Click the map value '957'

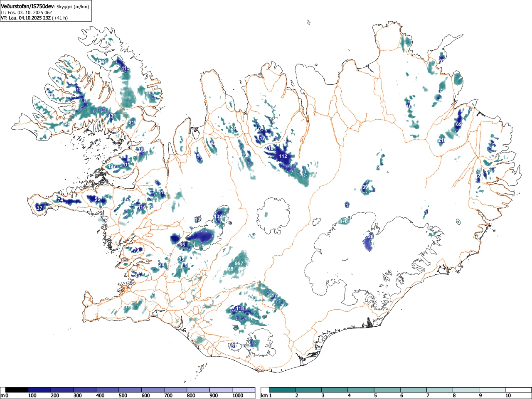pos(239,264)
